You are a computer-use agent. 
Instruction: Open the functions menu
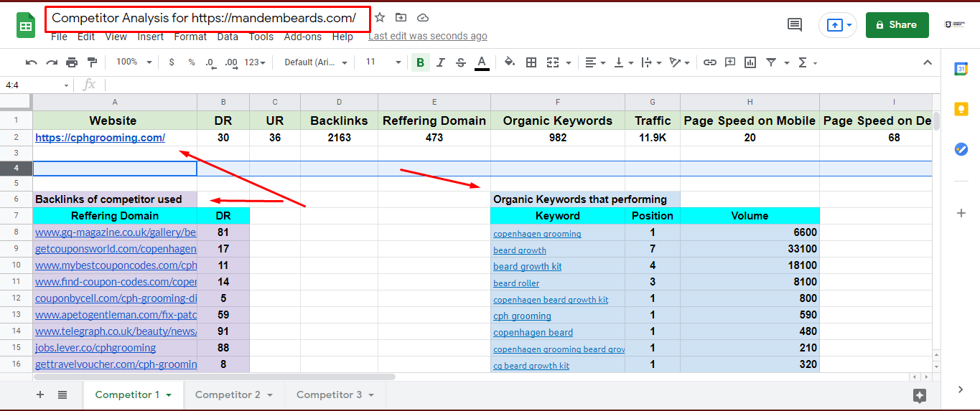pos(807,62)
